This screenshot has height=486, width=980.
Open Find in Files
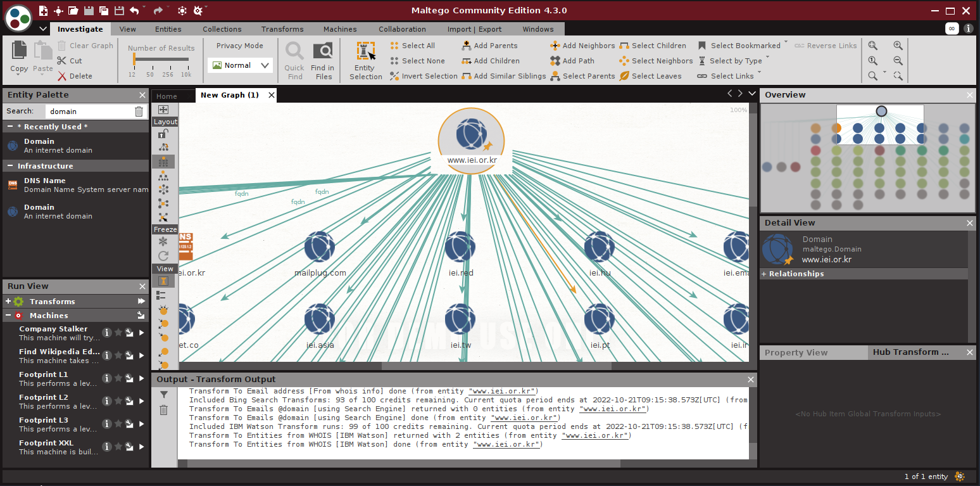pyautogui.click(x=323, y=61)
